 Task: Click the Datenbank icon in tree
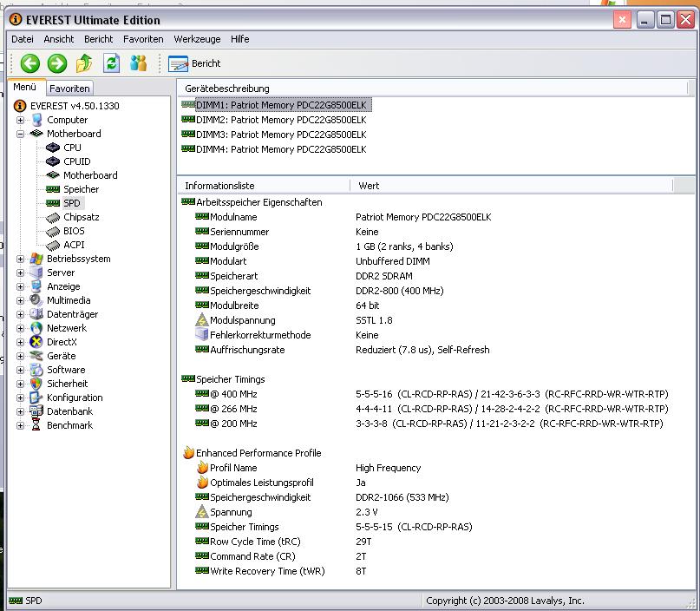(36, 411)
